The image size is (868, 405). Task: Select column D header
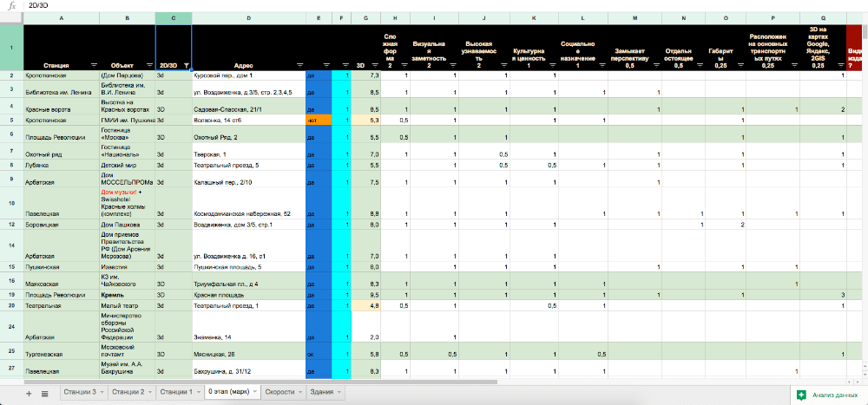pos(249,17)
